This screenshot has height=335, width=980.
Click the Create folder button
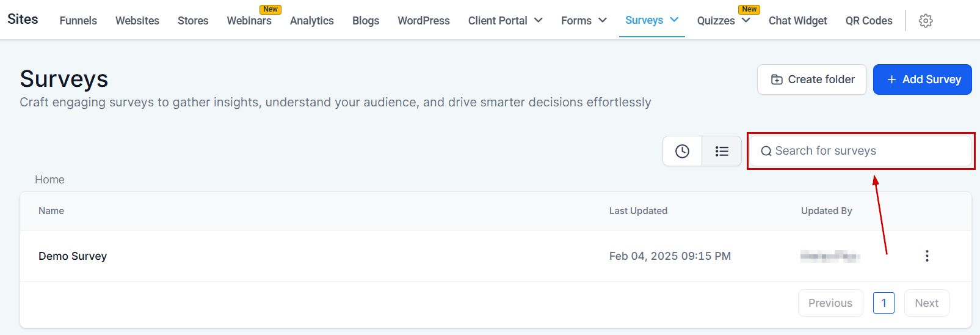(x=811, y=79)
